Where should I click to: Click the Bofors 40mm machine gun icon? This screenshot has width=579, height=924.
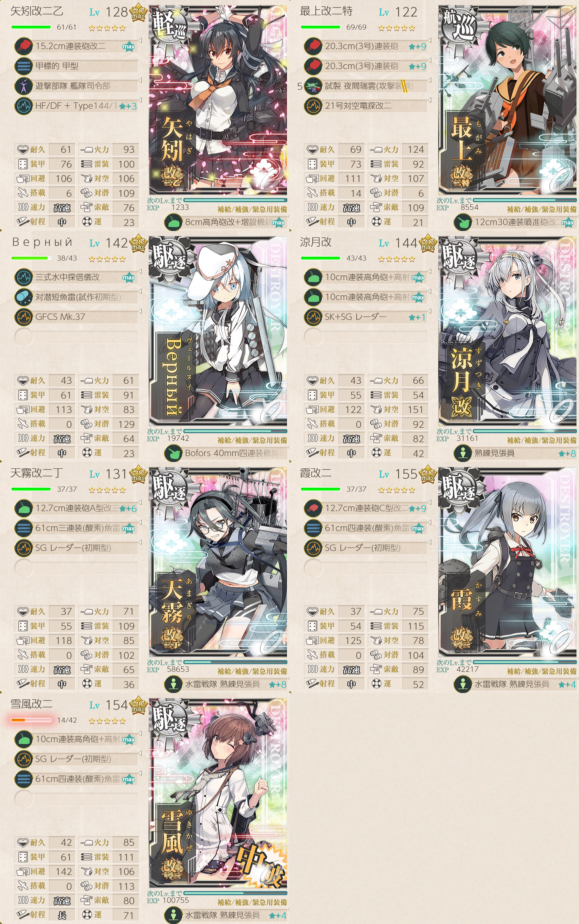[173, 453]
